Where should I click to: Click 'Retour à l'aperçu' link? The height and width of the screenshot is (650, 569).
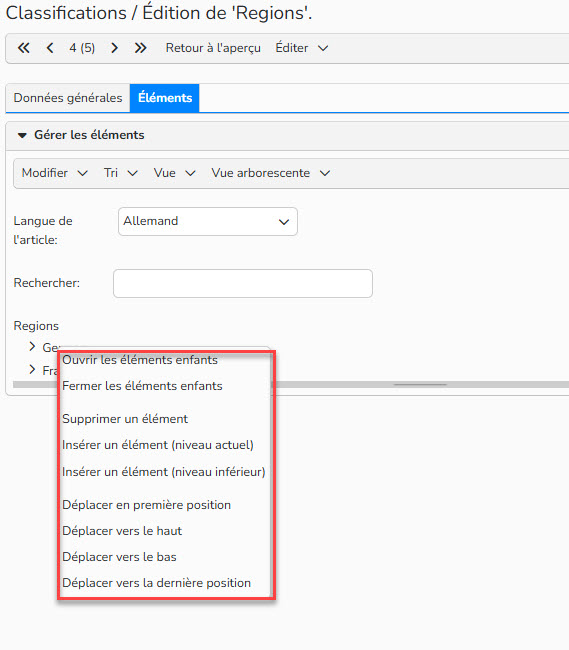click(213, 48)
